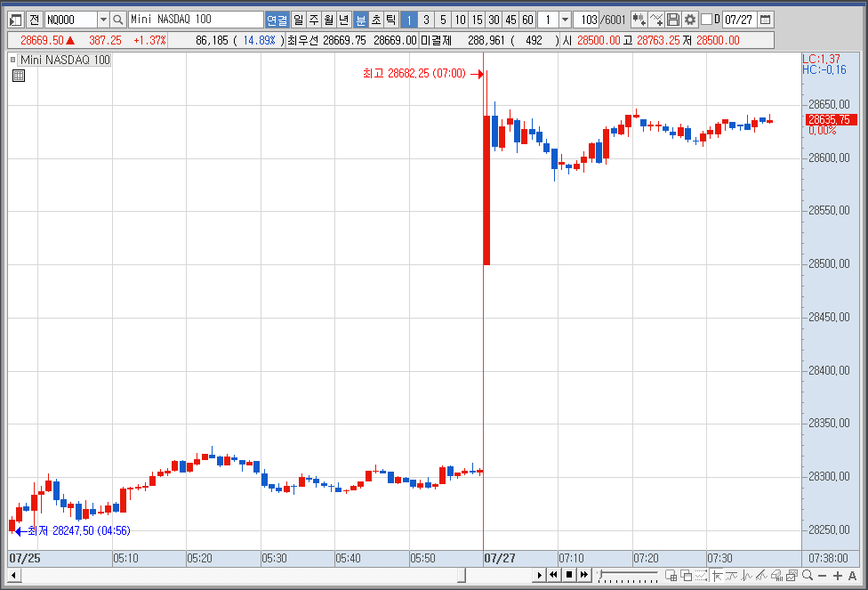Switch to weekly chart with 주

314,20
